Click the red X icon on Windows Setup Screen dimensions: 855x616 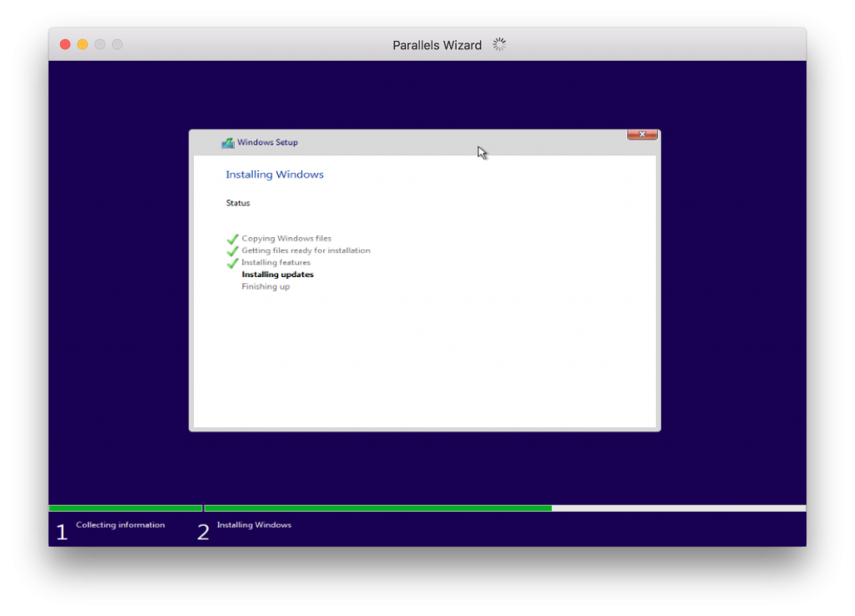tap(641, 134)
